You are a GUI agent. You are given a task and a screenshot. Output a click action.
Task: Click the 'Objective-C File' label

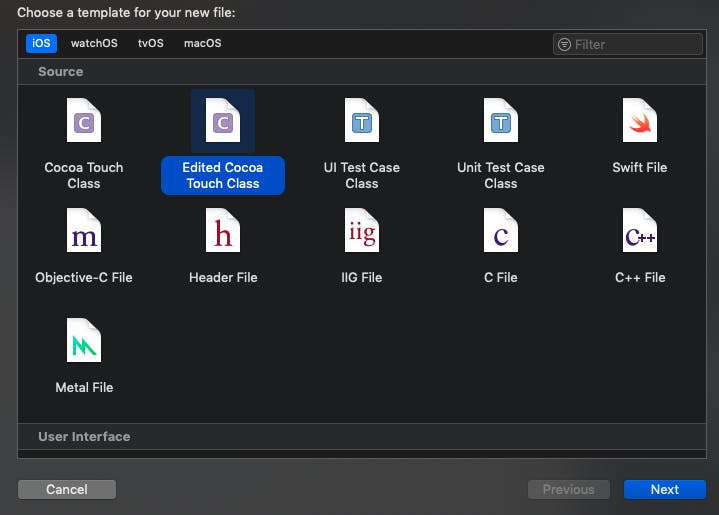coord(84,277)
